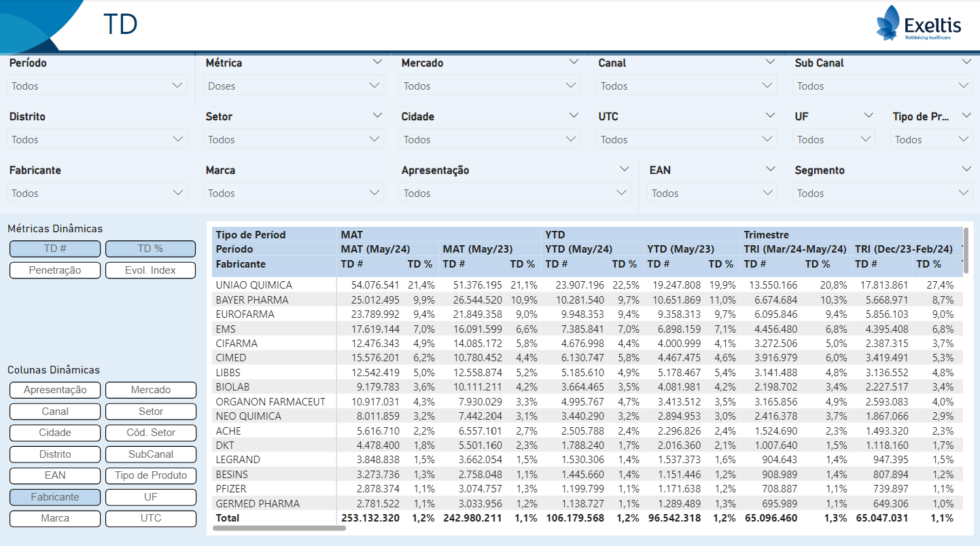
Task: Select the LEGRAND row
Action: (x=588, y=459)
